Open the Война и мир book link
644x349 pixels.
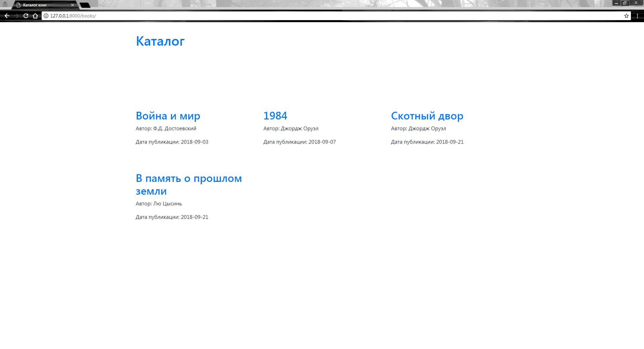pos(168,116)
